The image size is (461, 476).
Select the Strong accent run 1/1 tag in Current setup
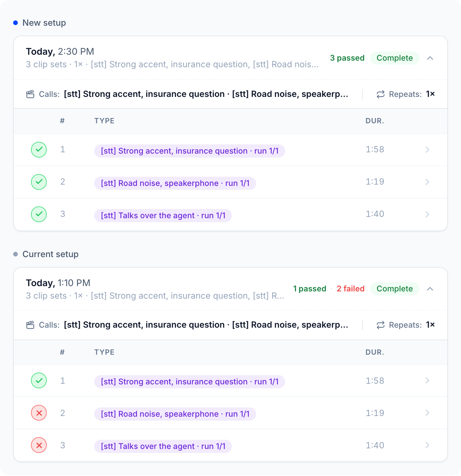pyautogui.click(x=190, y=382)
